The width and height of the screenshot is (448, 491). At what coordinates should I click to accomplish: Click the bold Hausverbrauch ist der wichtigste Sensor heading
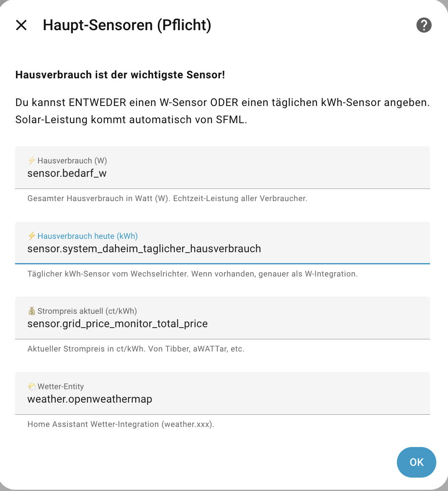click(120, 75)
